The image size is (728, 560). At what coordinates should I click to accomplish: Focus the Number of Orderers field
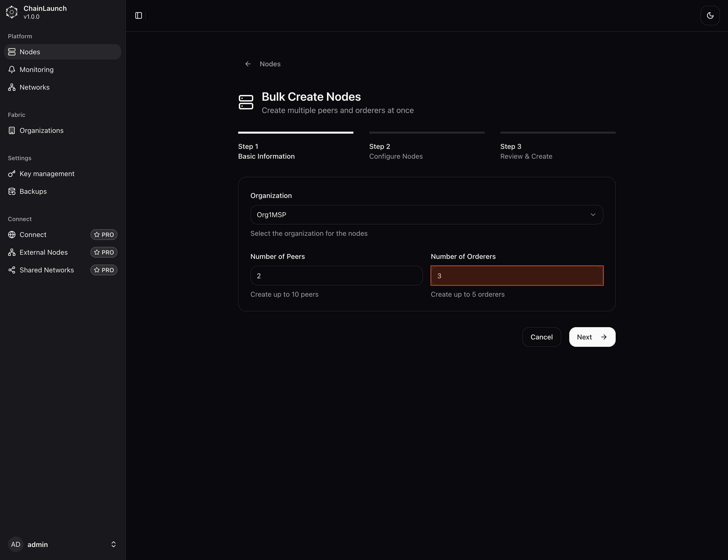click(517, 276)
